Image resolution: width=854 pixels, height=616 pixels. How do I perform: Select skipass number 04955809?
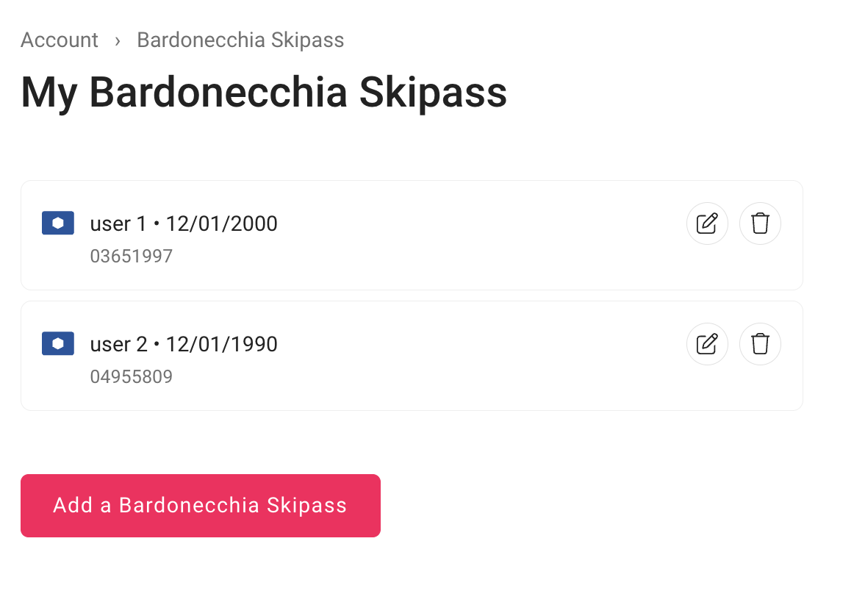point(132,377)
